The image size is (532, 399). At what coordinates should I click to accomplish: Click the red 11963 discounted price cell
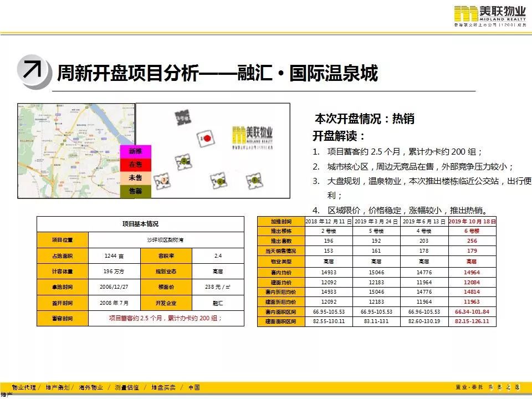472,302
